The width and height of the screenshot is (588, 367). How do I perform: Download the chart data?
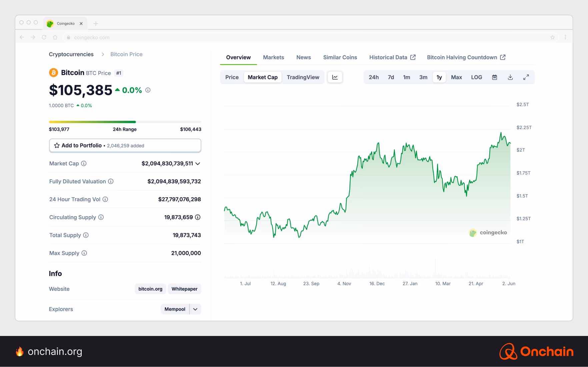510,77
